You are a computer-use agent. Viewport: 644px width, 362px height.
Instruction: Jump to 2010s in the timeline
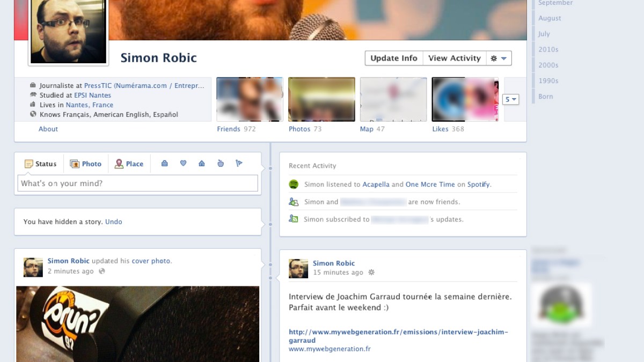[x=548, y=49]
